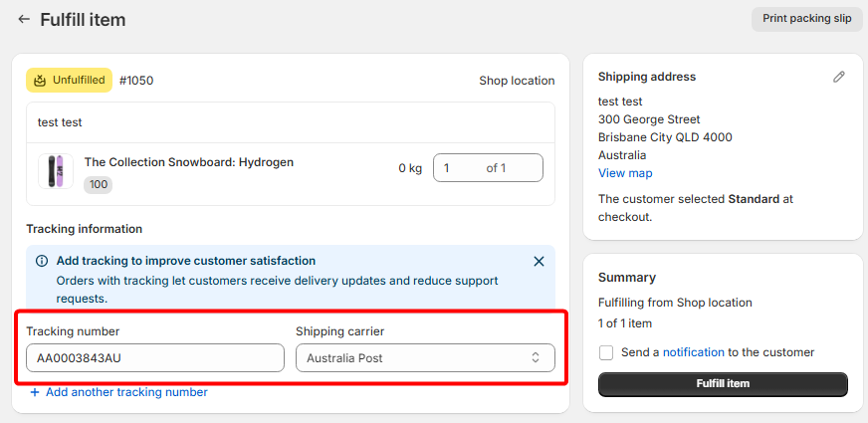Image resolution: width=868 pixels, height=423 pixels.
Task: Open the Hydrogen snowboard product thumbnail
Action: tap(56, 171)
